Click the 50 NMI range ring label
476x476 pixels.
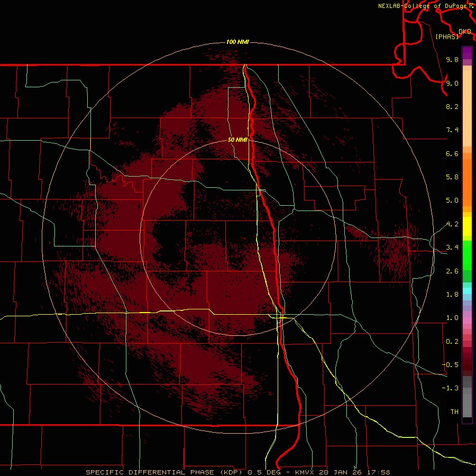point(237,140)
